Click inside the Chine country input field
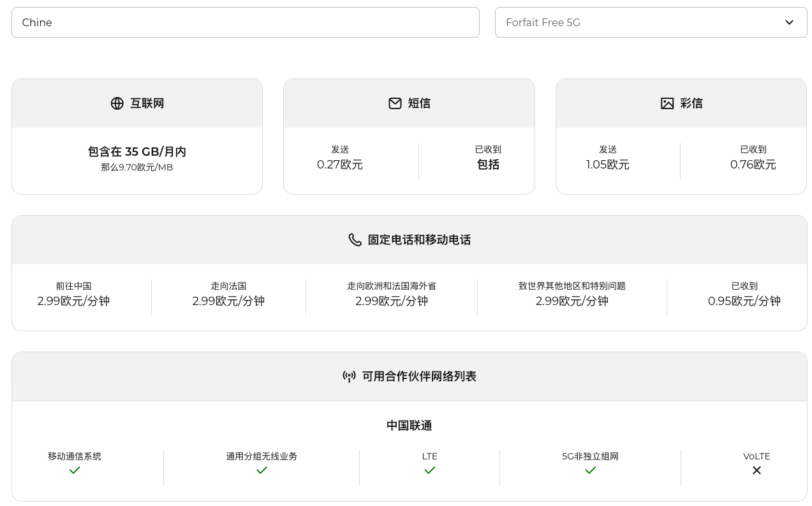The width and height of the screenshot is (812, 506). tap(246, 22)
